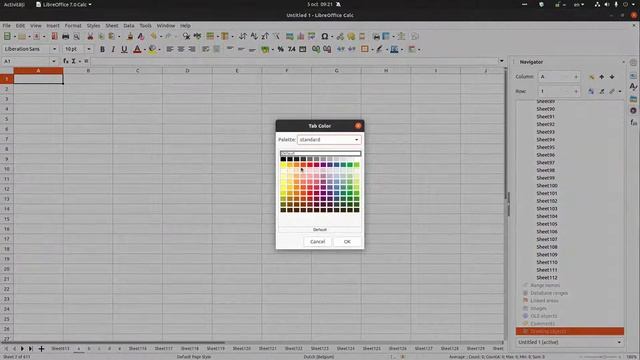Click the Default button in Tab Color
Screen dimensions: 640x360
point(320,230)
